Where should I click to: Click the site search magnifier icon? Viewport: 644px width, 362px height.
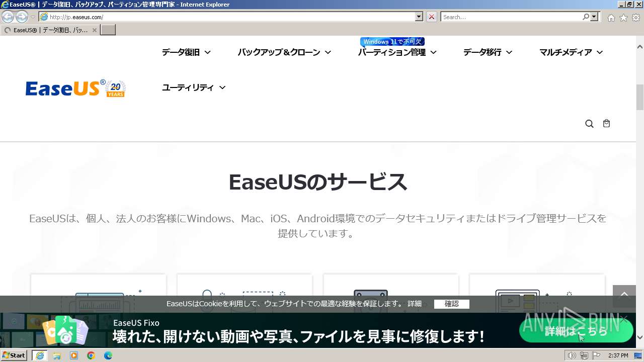(x=589, y=124)
